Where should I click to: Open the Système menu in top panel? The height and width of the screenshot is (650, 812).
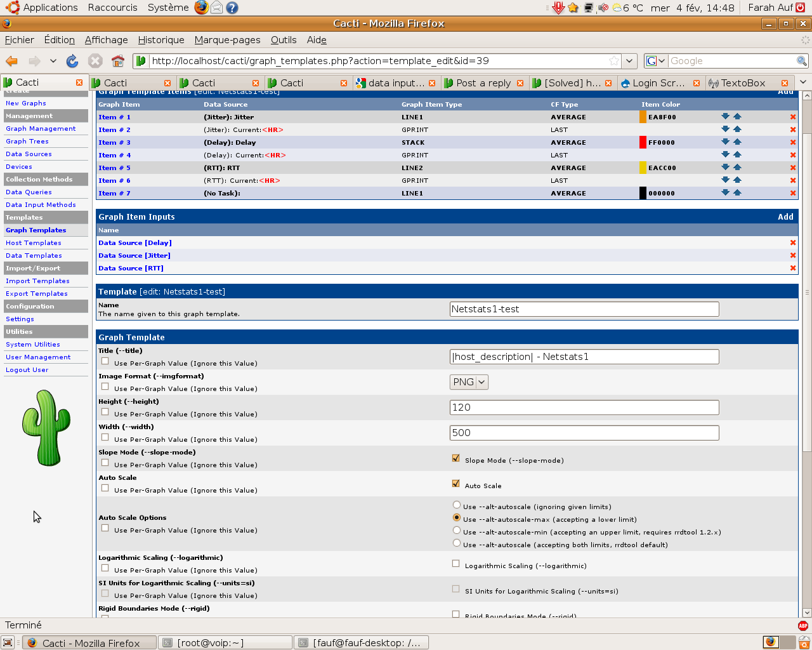coord(168,8)
